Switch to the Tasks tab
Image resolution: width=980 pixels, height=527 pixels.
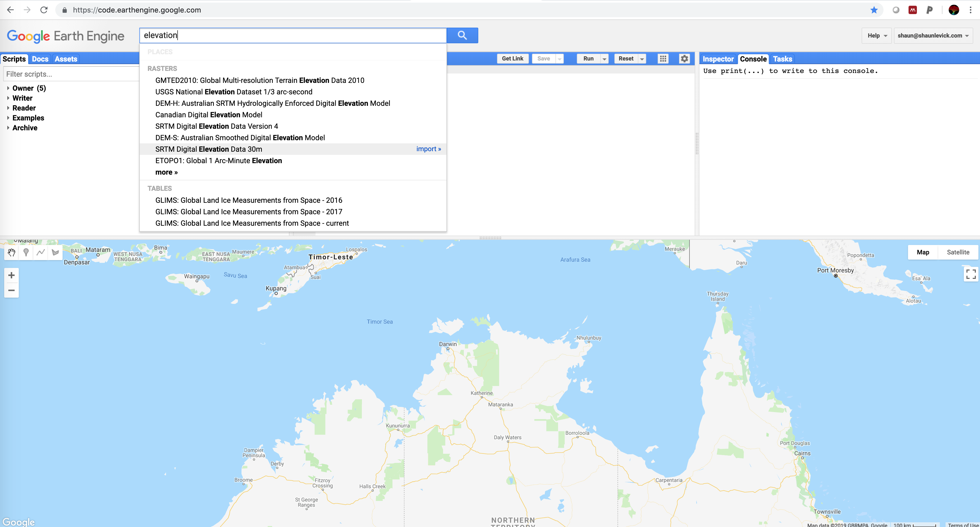[x=783, y=59]
